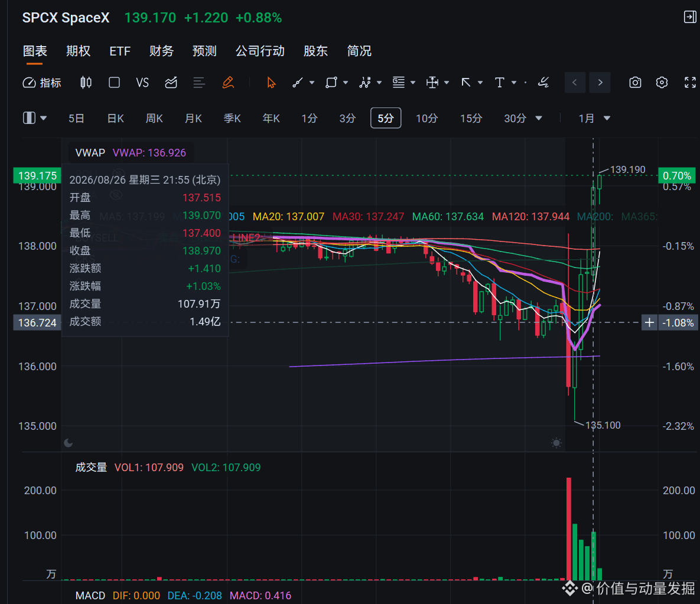
Task: Select the measurement range tool
Action: (x=432, y=83)
